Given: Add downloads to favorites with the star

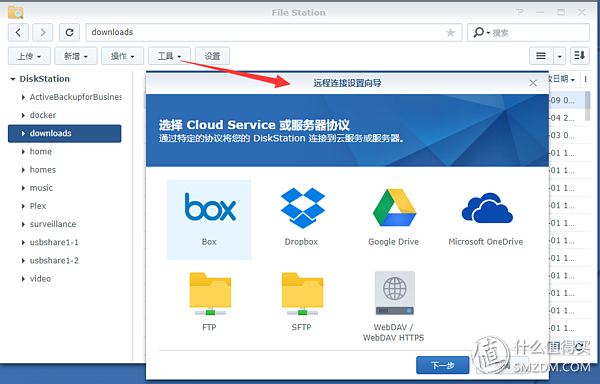Looking at the screenshot, I should (x=451, y=33).
